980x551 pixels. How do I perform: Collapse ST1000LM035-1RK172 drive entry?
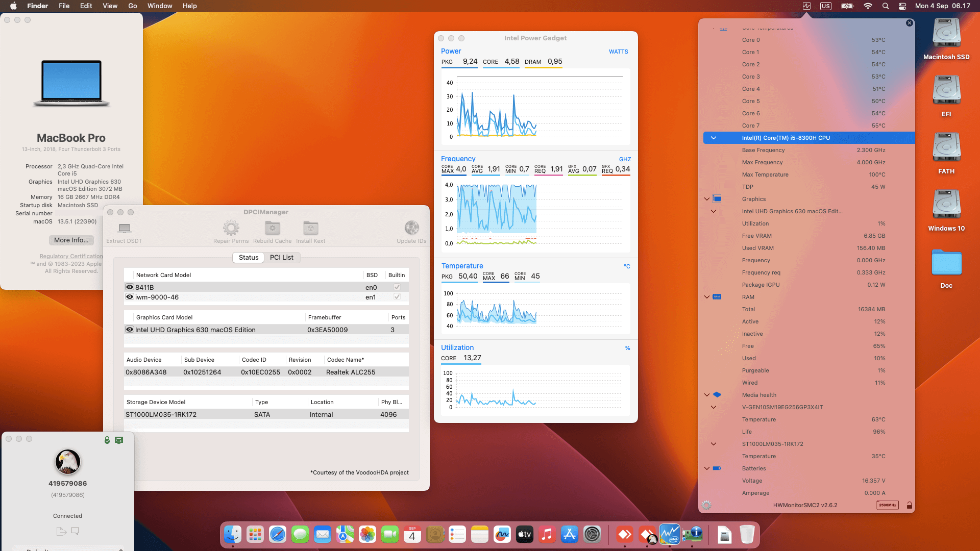[x=714, y=444]
